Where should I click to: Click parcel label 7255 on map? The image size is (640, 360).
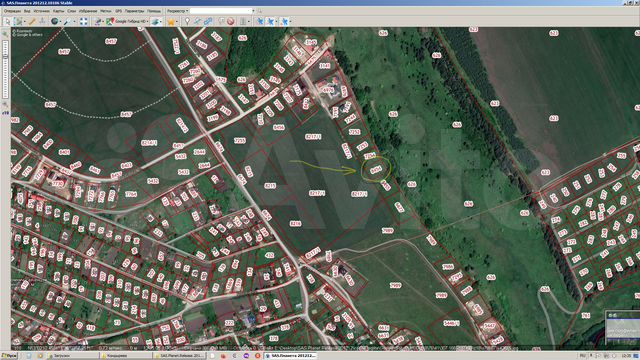[x=240, y=140]
